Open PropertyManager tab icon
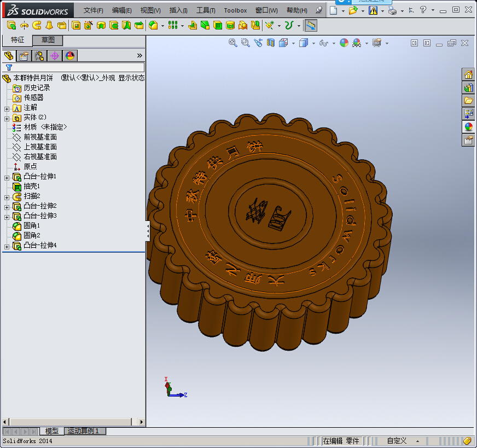This screenshot has height=448, width=477. tap(24, 56)
